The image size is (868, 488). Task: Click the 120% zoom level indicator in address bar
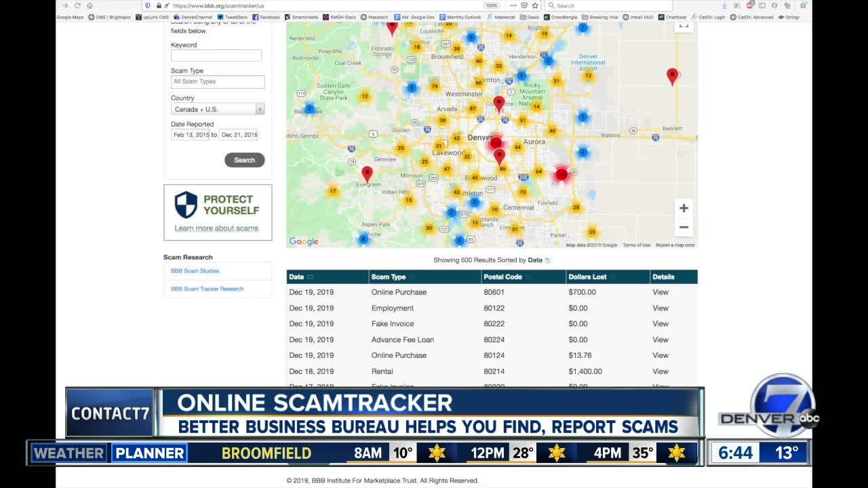point(492,5)
